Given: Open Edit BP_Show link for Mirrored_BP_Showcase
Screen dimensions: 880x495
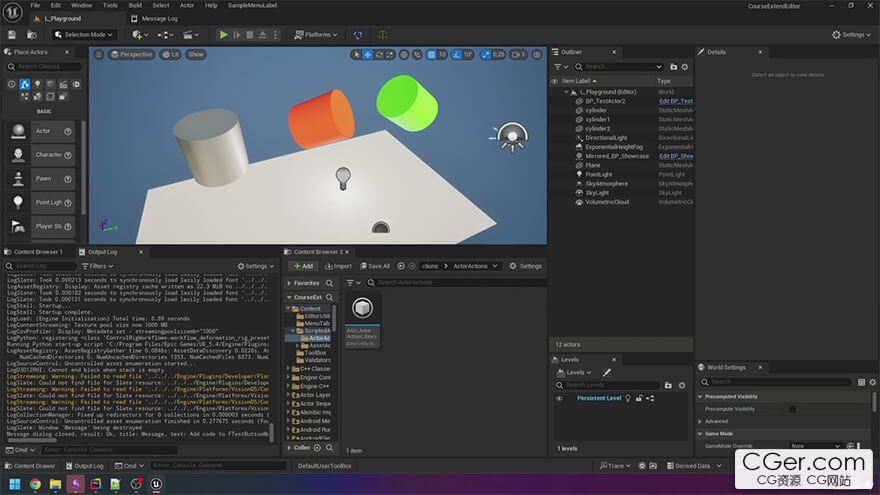Looking at the screenshot, I should tap(676, 156).
